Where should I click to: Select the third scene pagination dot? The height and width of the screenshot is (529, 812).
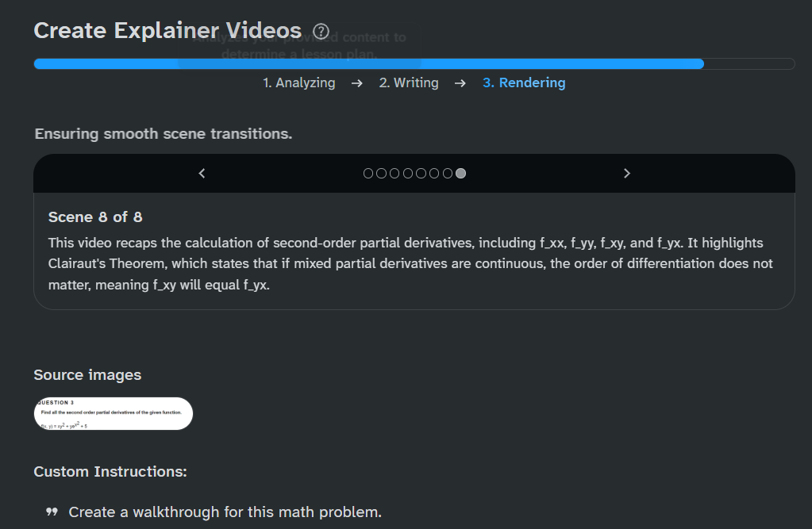(x=394, y=174)
